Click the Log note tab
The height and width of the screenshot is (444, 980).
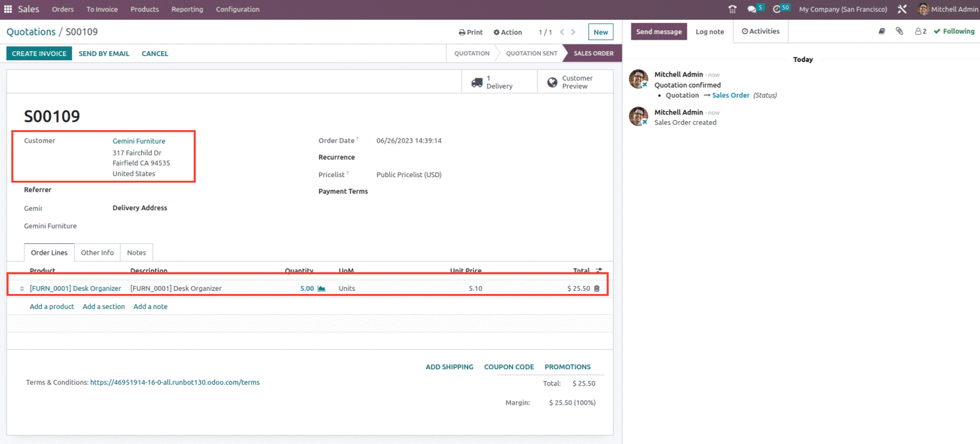[x=710, y=32]
